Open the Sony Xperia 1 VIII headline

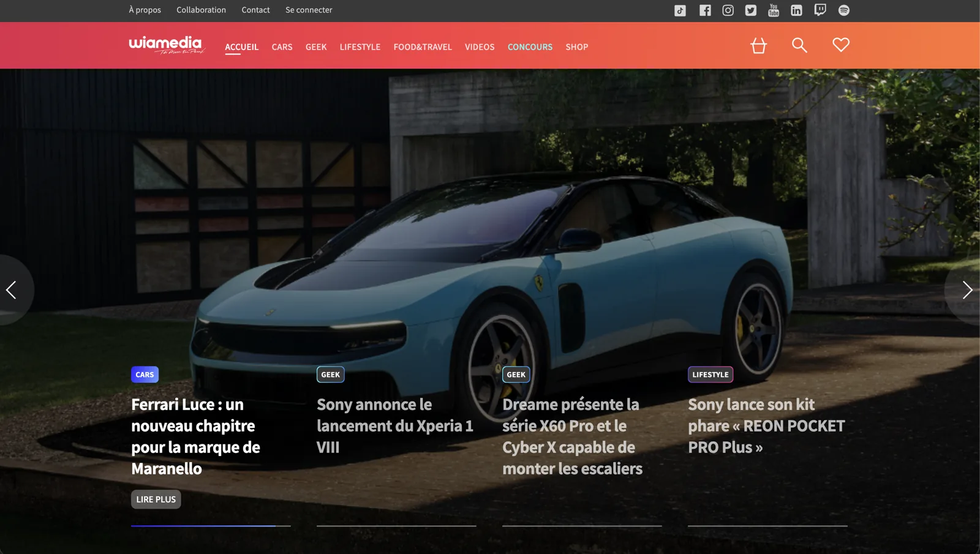point(395,426)
